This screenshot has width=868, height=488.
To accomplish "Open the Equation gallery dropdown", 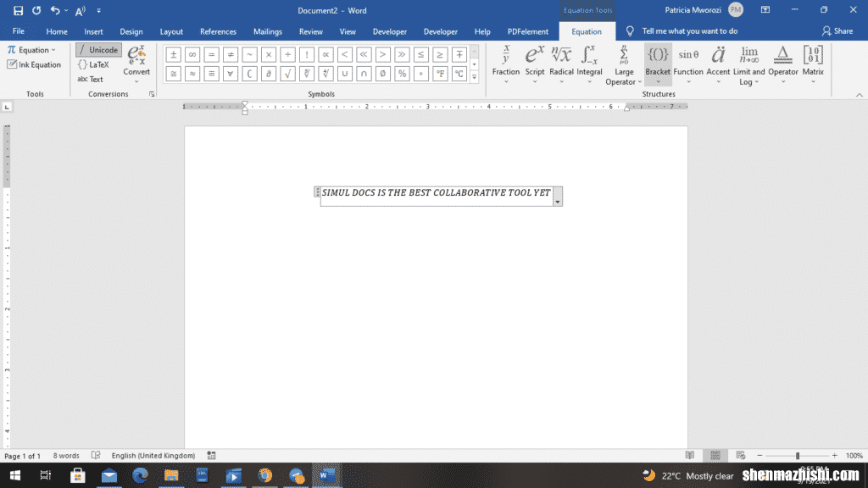I will pos(31,50).
